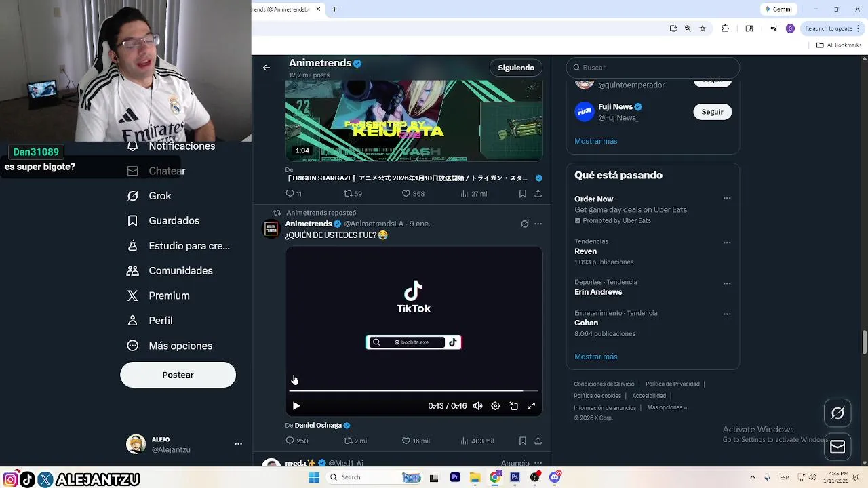Viewport: 868px width, 488px height.
Task: Reply to the TikTok post with 250 replies
Action: point(290,441)
